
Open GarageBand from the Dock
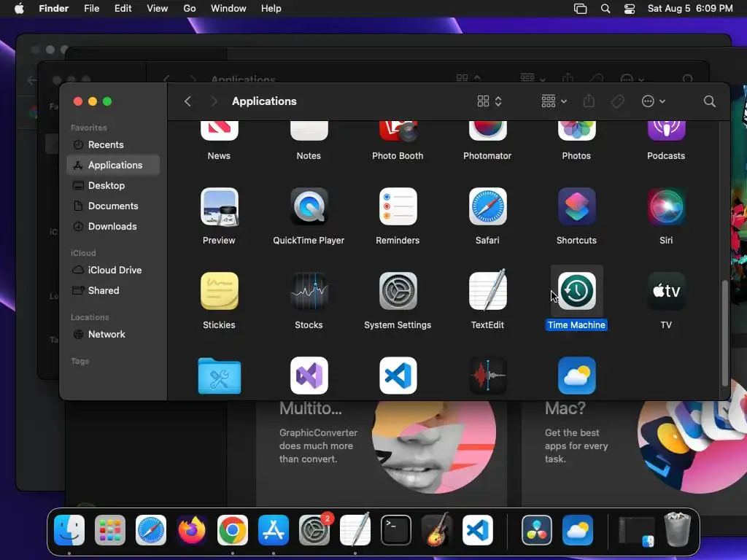(x=437, y=530)
